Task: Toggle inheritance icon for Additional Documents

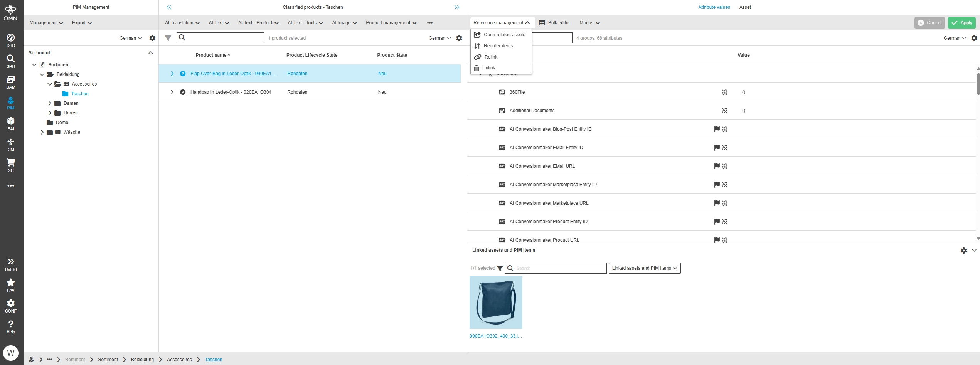Action: pyautogui.click(x=725, y=111)
